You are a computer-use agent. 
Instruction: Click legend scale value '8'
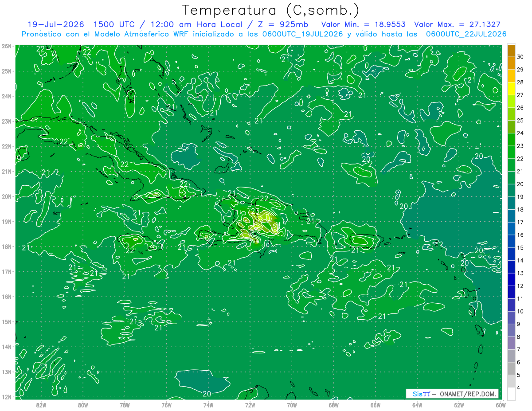[x=518, y=337]
